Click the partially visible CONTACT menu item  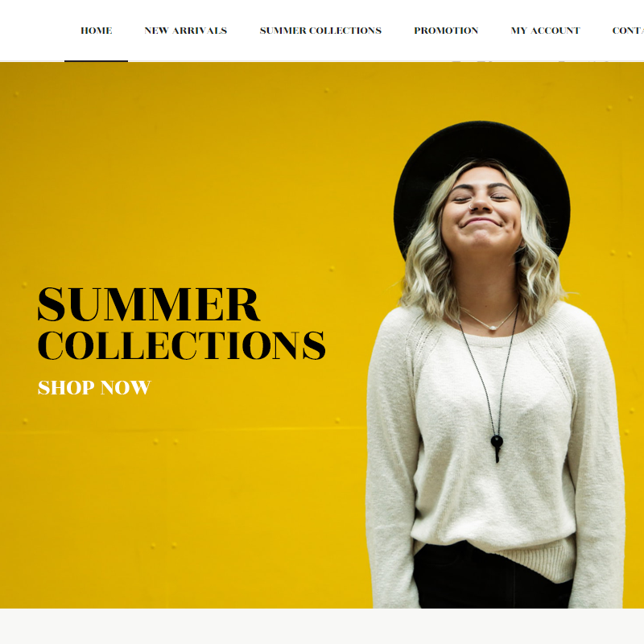pos(628,31)
